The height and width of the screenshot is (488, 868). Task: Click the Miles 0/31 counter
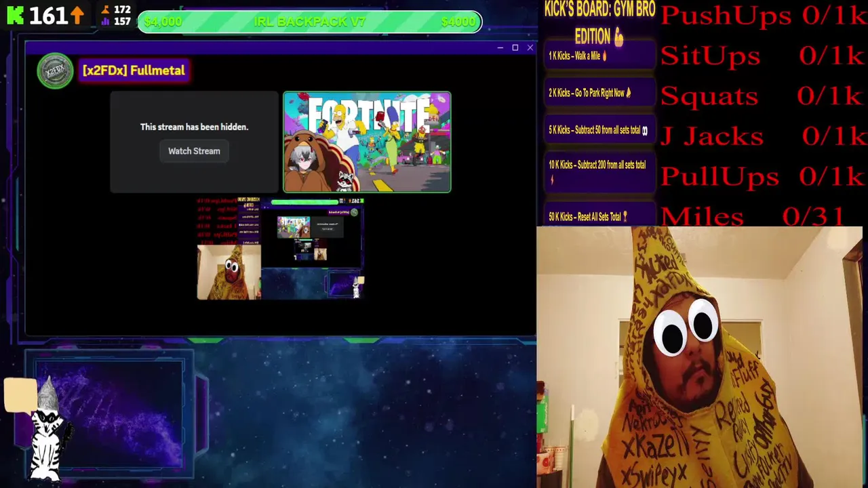[753, 216]
